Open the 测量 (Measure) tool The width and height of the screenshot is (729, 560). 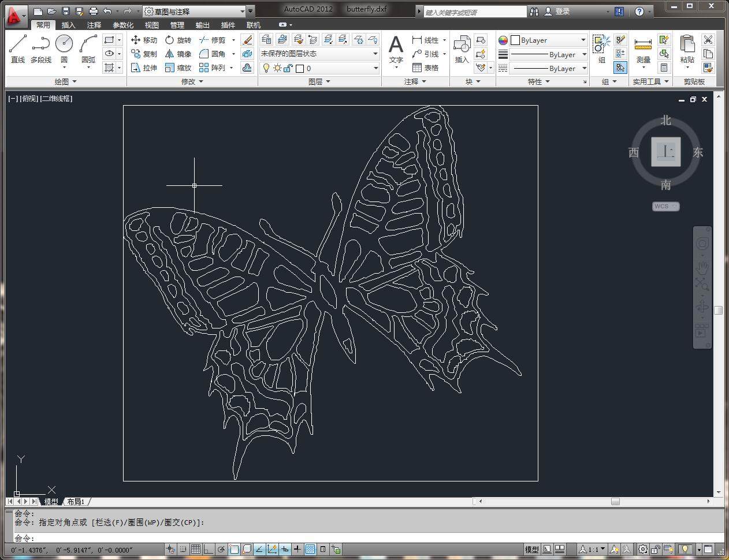tap(643, 50)
